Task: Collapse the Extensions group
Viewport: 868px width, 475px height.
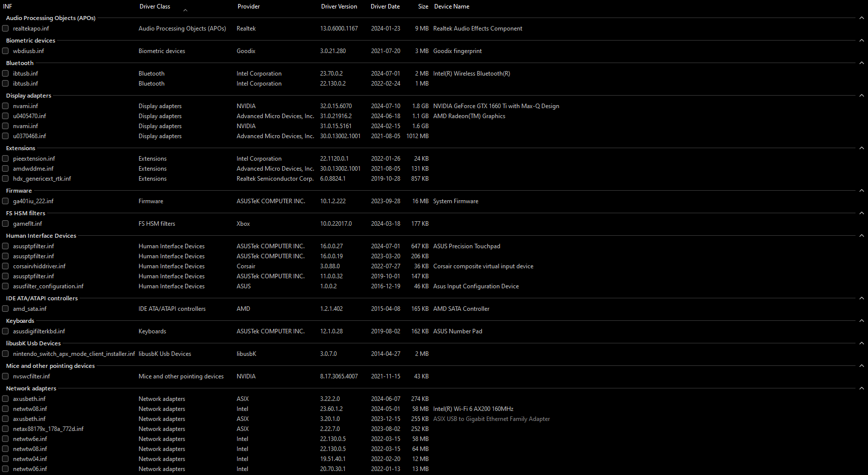Action: 861,148
